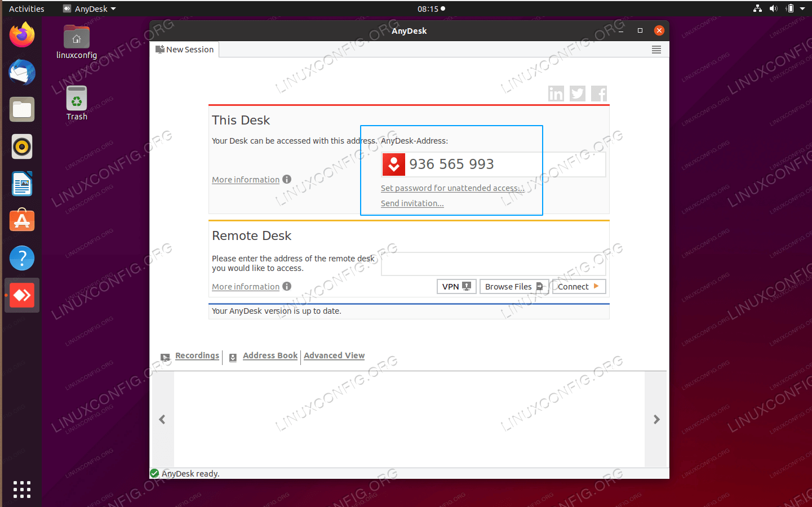The width and height of the screenshot is (812, 507).
Task: Click the 'This Desk' heading
Action: click(x=241, y=120)
